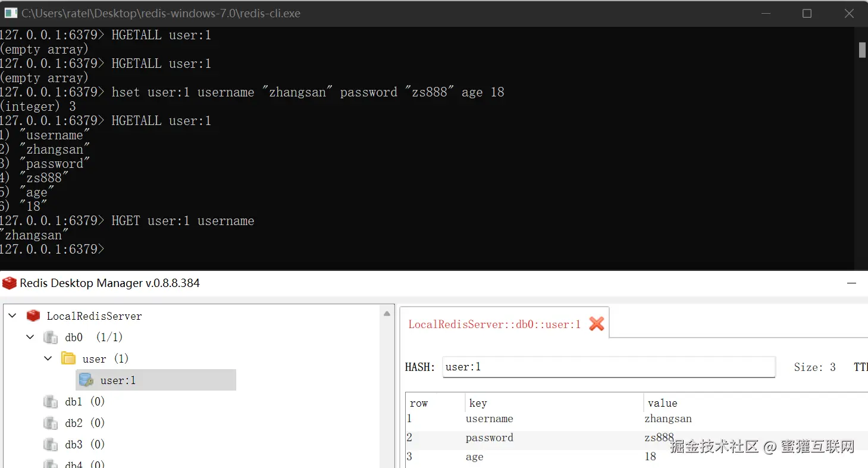The height and width of the screenshot is (468, 868).
Task: Click the age key cell
Action: 474,457
